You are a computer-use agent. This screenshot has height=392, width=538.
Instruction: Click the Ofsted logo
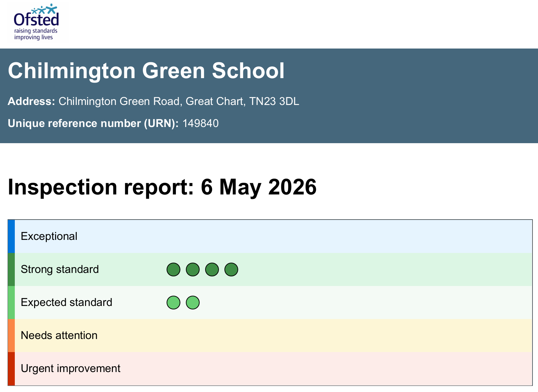pos(36,22)
